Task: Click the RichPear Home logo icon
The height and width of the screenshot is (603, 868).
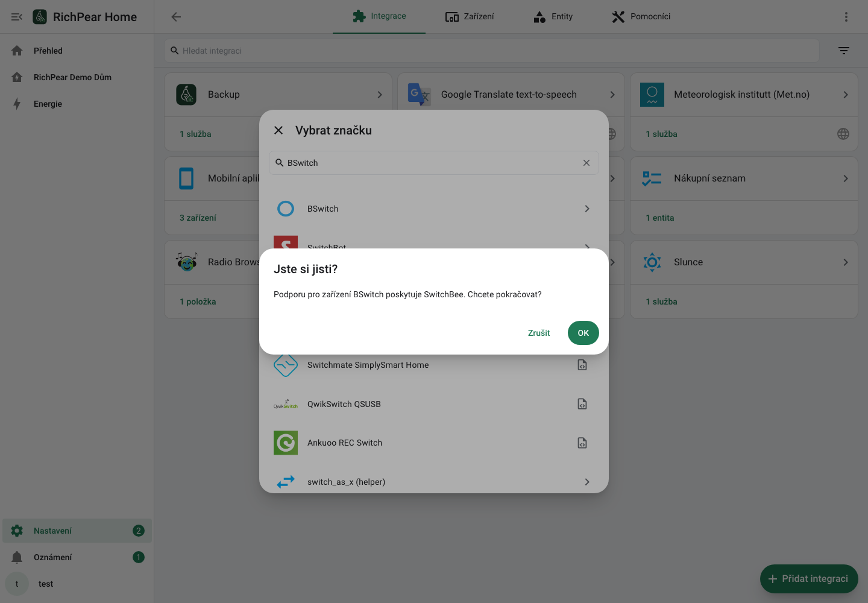Action: click(40, 17)
